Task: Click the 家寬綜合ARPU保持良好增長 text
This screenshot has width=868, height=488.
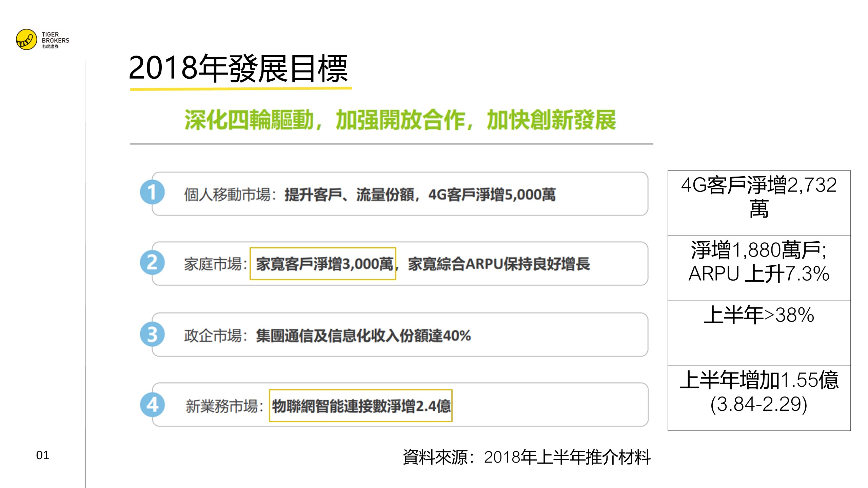Action: tap(498, 264)
